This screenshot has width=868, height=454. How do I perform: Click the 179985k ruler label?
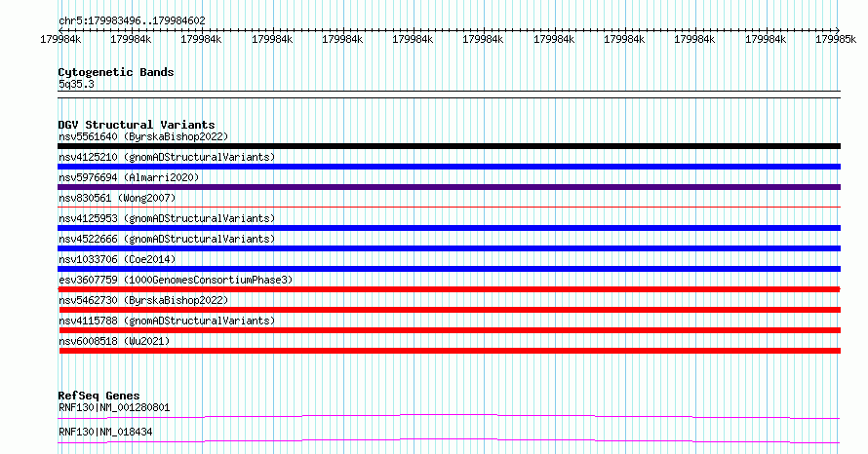click(836, 39)
